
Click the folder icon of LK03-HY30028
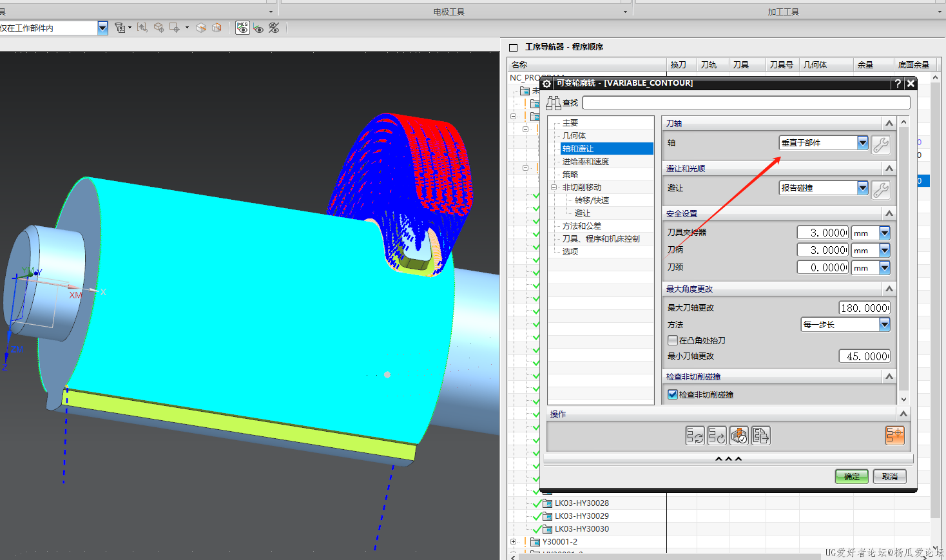click(x=548, y=503)
